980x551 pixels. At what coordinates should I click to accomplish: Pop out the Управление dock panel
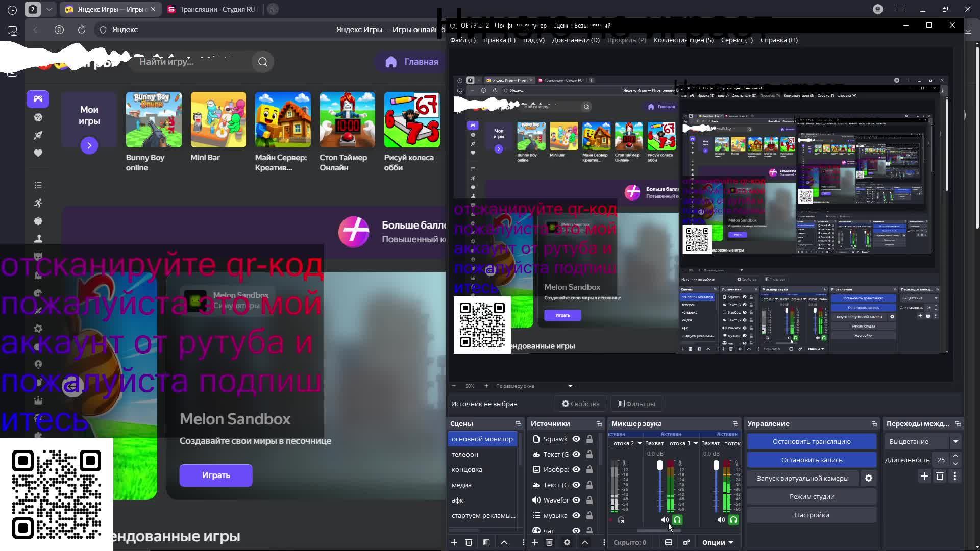(x=874, y=423)
